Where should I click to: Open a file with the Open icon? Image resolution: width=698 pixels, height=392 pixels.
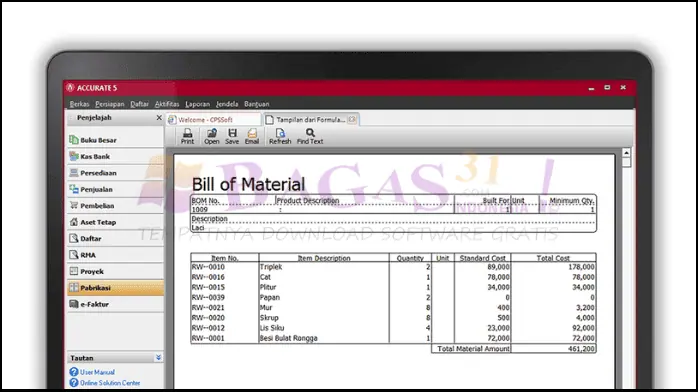(211, 136)
